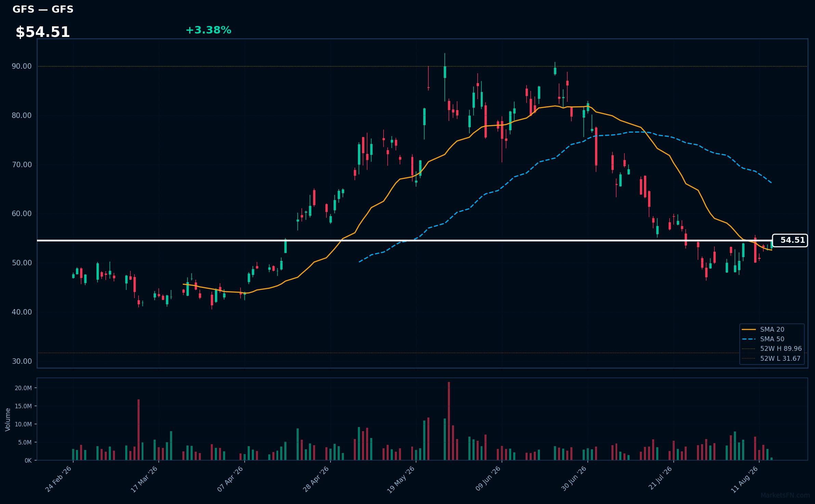Click the 52W L 31.67 legend entry
Screen dimensions: 815x504
[771, 358]
